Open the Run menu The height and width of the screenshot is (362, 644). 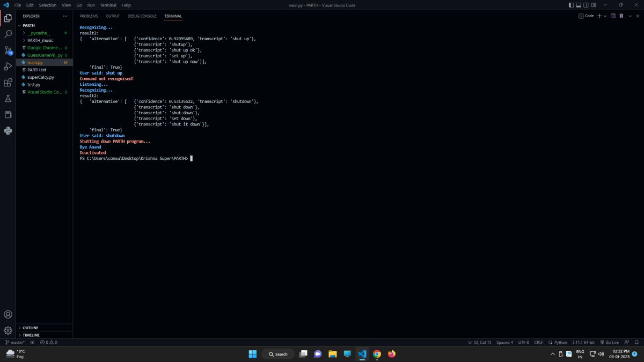(91, 5)
